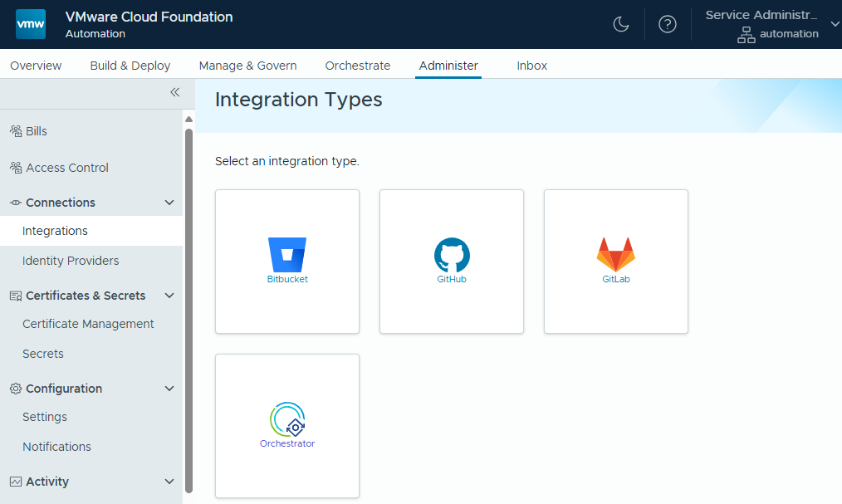
Task: Click the Access Control sidebar icon
Action: [16, 168]
